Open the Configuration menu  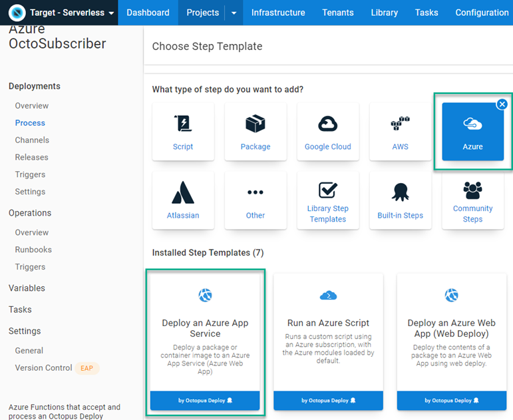(482, 13)
